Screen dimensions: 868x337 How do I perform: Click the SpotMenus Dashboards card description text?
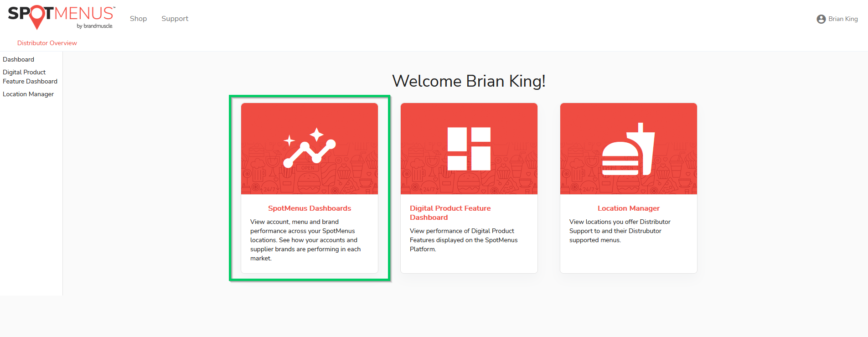pos(305,240)
